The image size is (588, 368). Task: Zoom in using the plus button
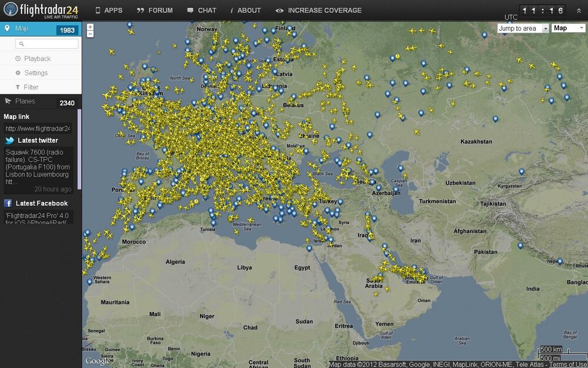tap(89, 26)
